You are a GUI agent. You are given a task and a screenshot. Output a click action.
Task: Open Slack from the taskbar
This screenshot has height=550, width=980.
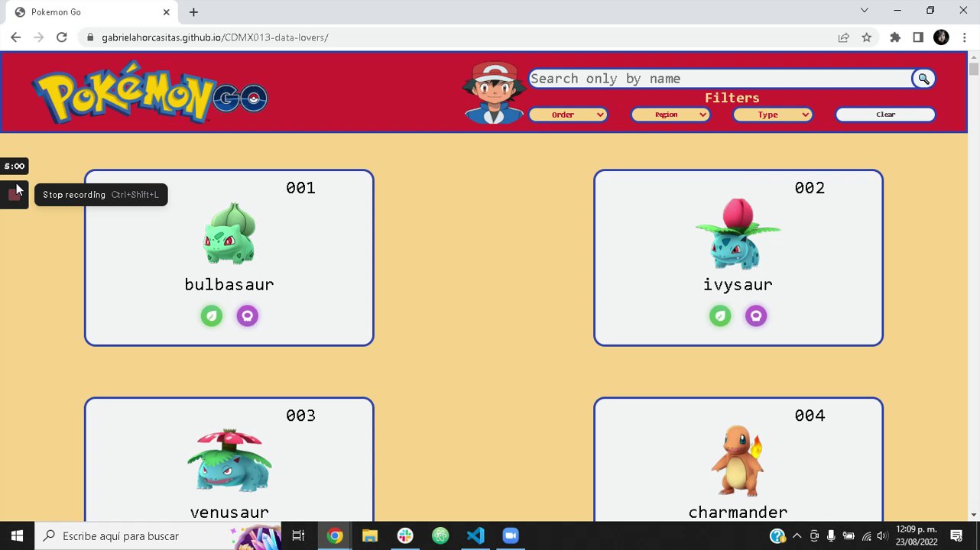[x=405, y=535]
